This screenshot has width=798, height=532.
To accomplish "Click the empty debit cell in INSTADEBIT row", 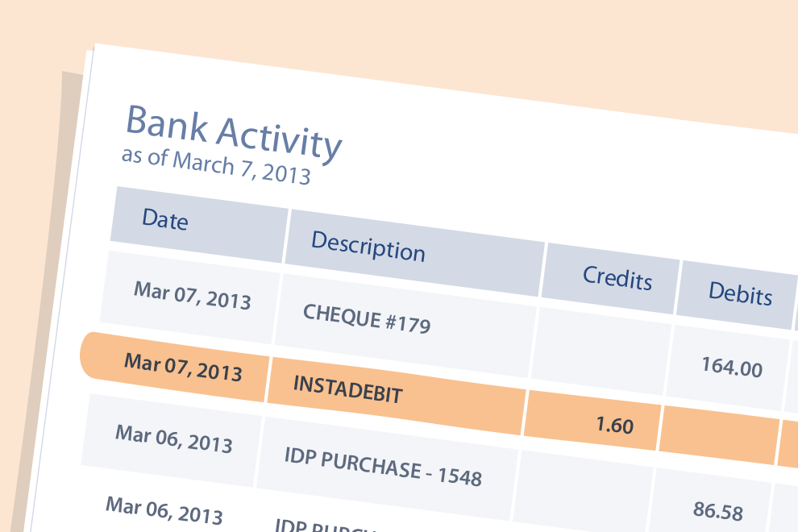I will coord(719,435).
